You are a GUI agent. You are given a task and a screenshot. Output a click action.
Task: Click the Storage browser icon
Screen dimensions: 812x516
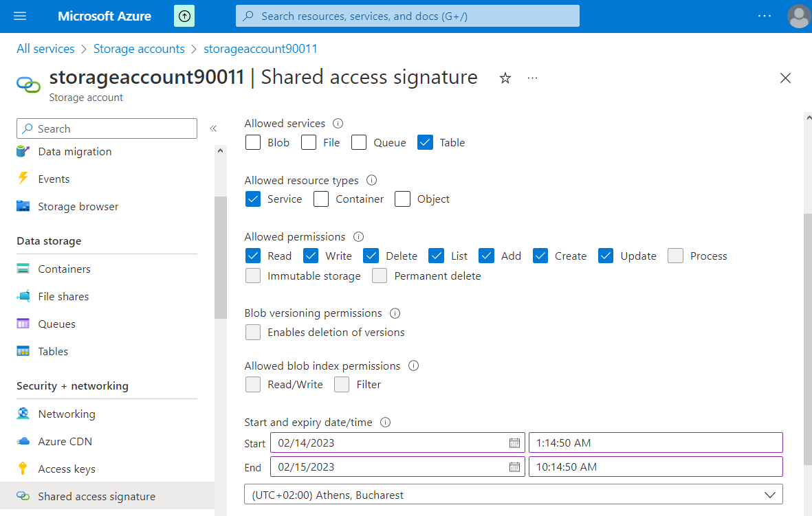pos(23,207)
